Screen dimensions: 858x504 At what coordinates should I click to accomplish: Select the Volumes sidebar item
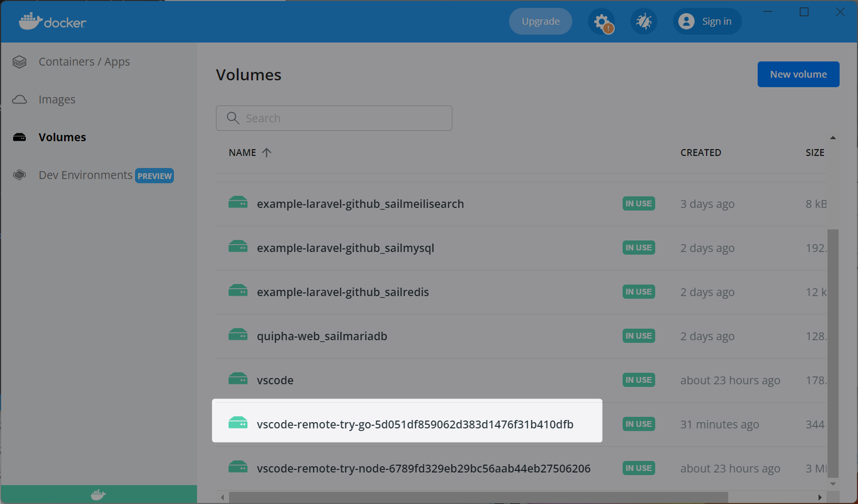62,138
